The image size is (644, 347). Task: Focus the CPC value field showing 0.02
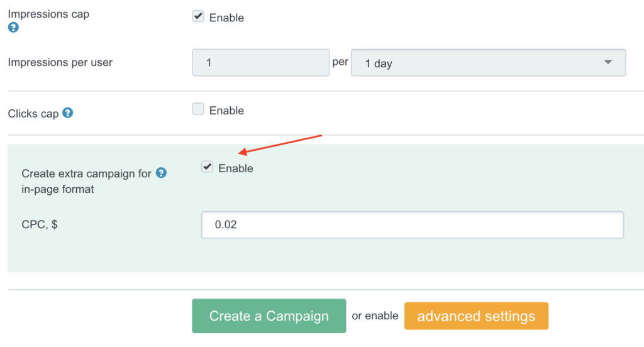pos(412,225)
